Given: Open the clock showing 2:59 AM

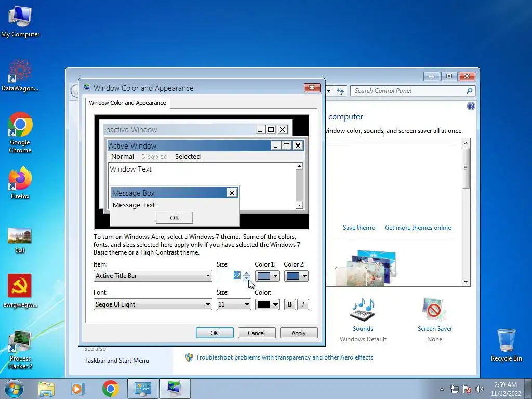Looking at the screenshot, I should point(506,389).
